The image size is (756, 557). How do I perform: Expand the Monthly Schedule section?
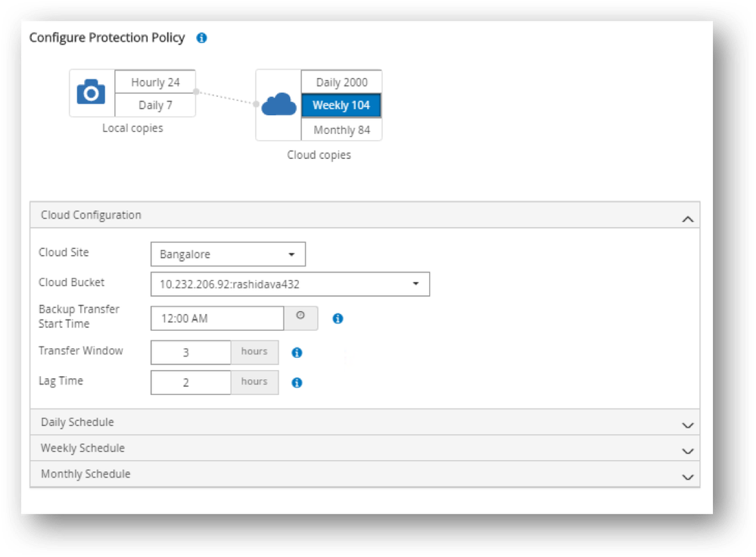[x=365, y=474]
